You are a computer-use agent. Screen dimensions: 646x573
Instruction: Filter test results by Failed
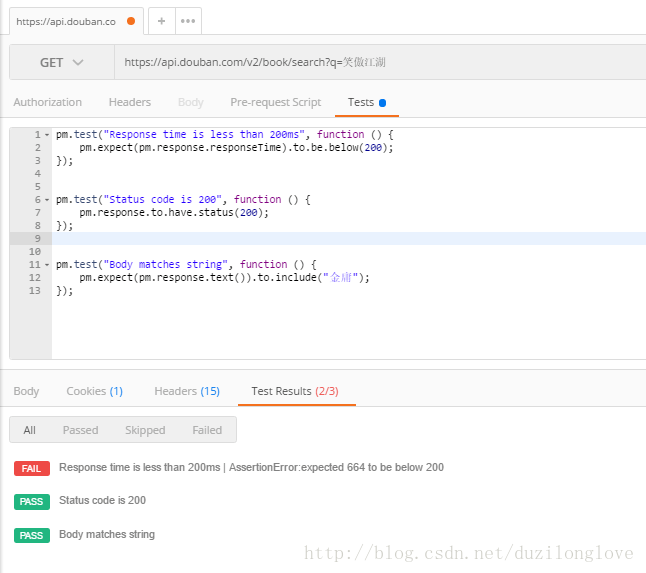(207, 430)
